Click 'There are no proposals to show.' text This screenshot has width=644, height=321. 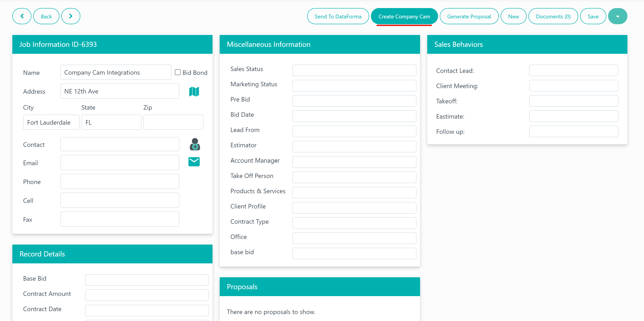coord(271,312)
